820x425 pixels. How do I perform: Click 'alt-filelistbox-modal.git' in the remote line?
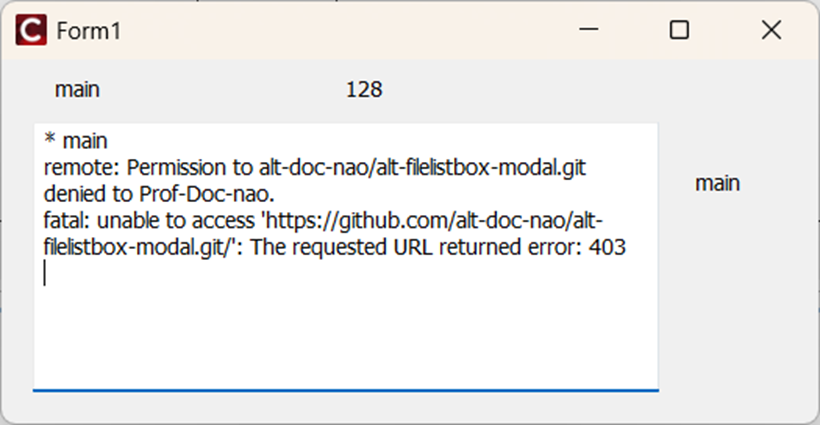point(423,168)
